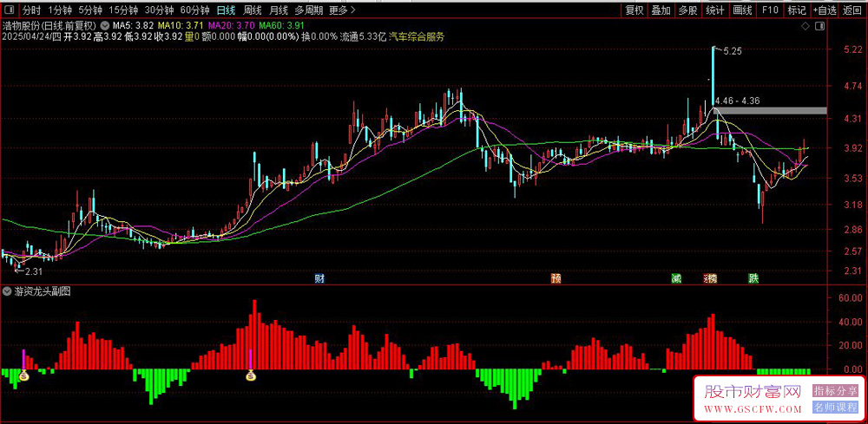The width and height of the screenshot is (868, 424).
Task: Switch to 周线 weekly chart
Action: pos(253,10)
